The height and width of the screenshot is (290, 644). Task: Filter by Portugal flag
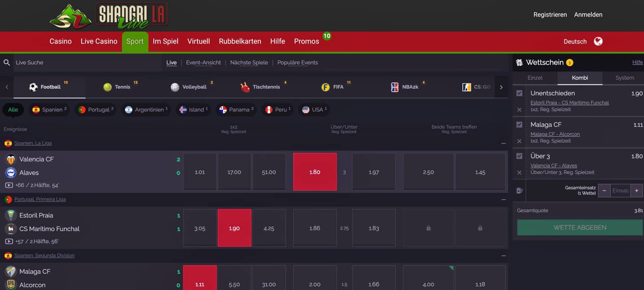click(82, 110)
